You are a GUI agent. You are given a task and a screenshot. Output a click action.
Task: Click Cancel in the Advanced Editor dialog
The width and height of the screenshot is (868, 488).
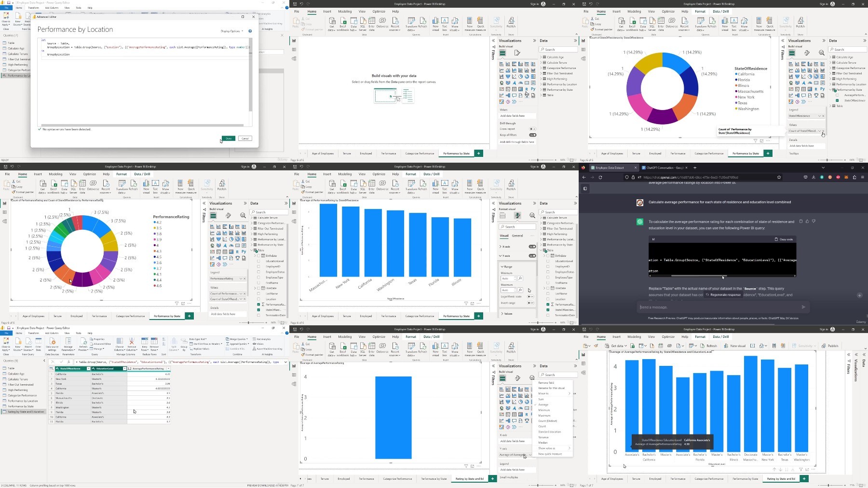(245, 139)
